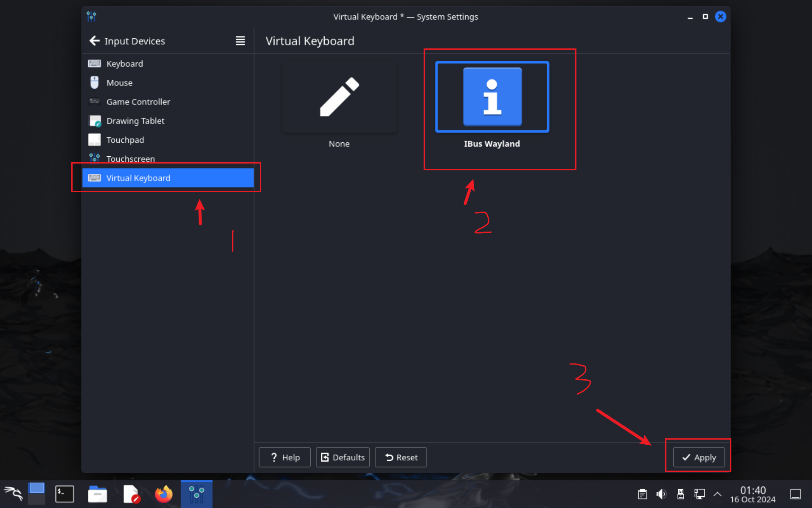Maximize the System Settings window

coord(705,17)
